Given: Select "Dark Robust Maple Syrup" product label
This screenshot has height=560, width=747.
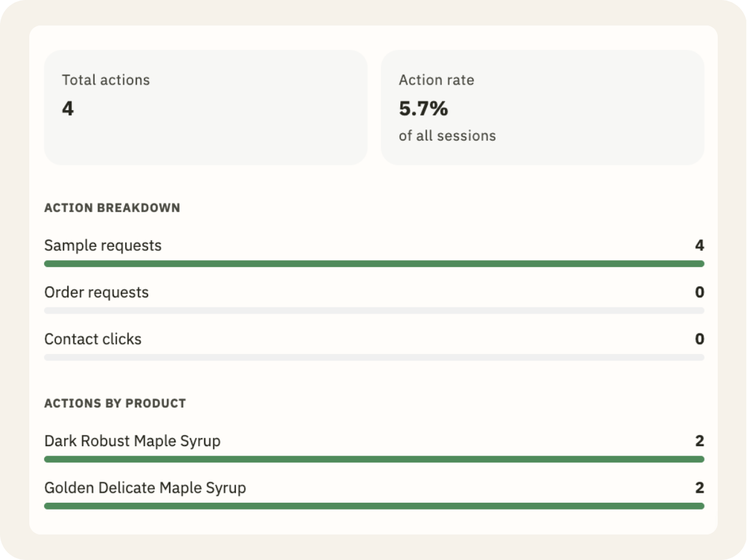Looking at the screenshot, I should (x=133, y=441).
